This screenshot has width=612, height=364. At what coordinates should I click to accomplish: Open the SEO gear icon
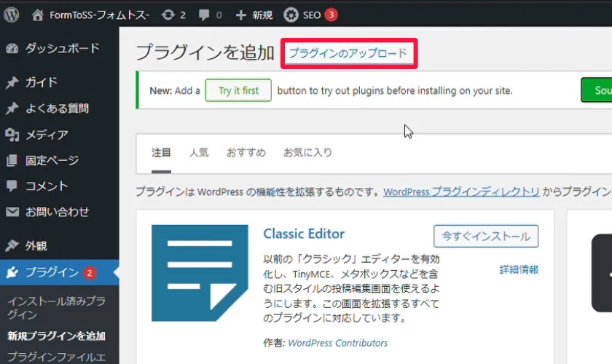tap(291, 15)
